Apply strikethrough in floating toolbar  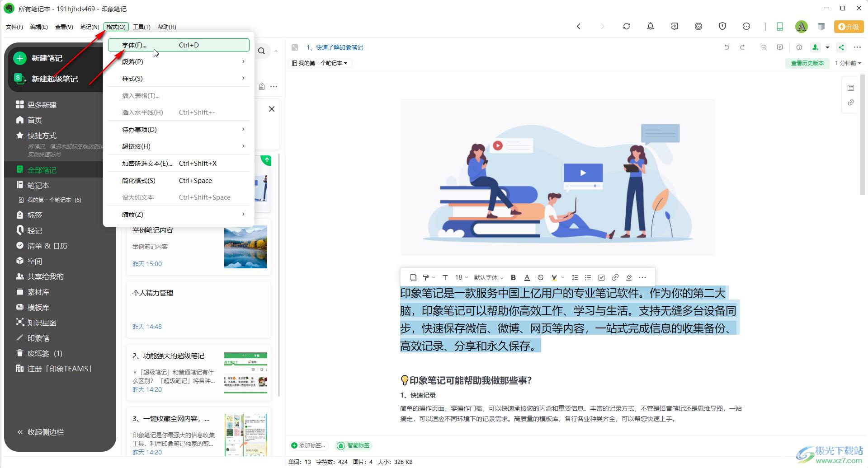point(540,277)
